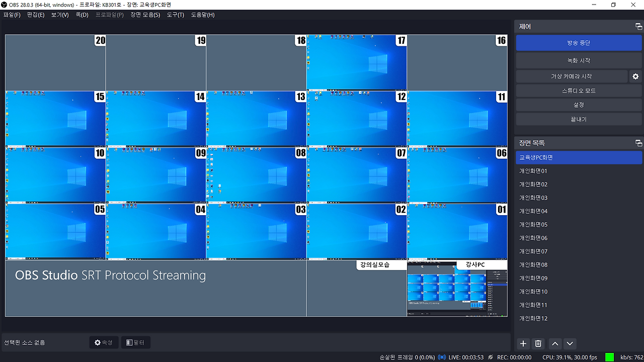Open the 도움말(H) menu

(x=202, y=15)
